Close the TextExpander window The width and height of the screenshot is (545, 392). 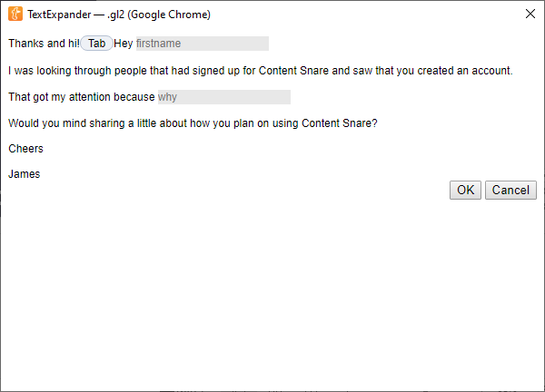pyautogui.click(x=530, y=14)
